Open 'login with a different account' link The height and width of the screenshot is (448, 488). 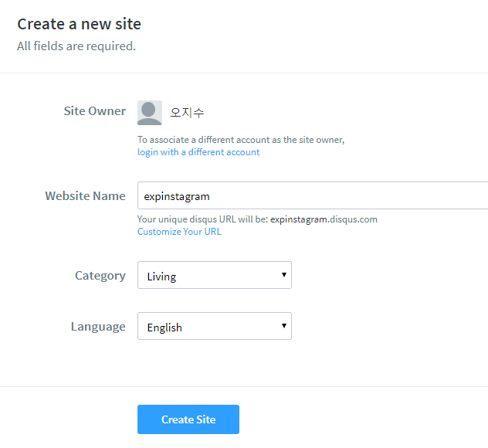coord(198,152)
